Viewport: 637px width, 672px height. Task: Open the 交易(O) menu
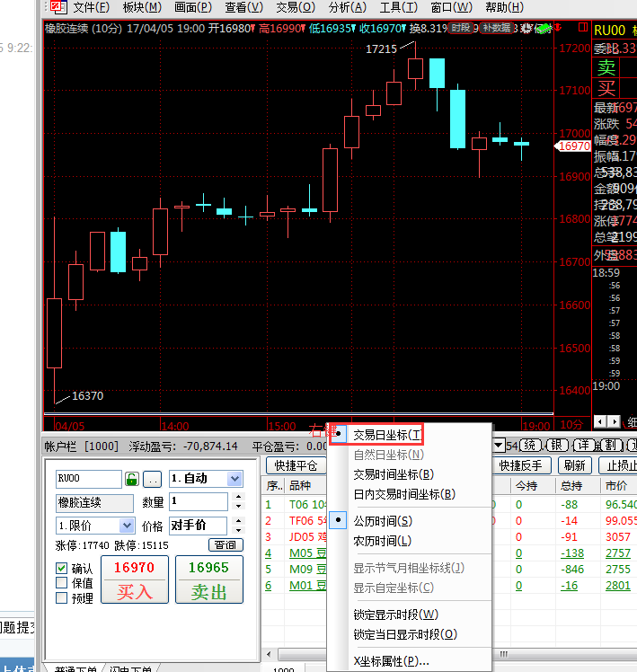click(x=296, y=7)
